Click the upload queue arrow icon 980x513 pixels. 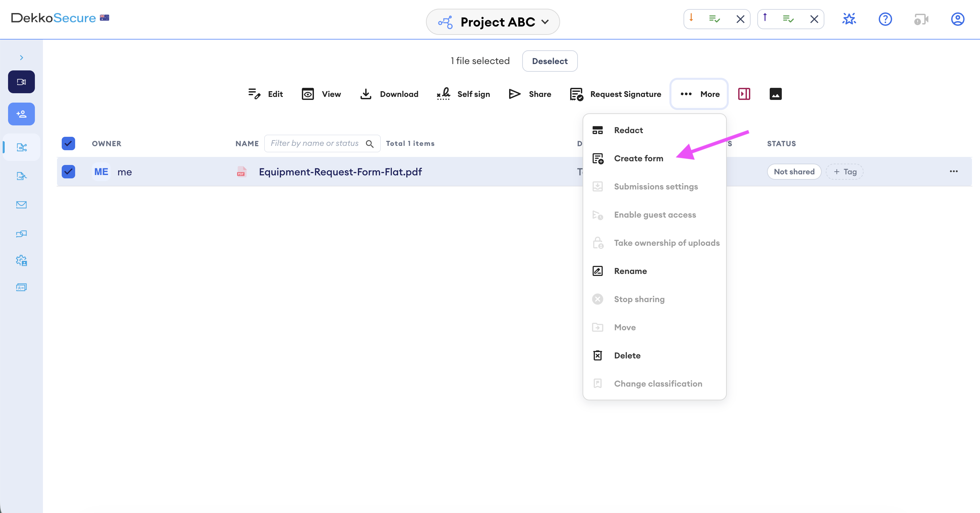pos(765,18)
